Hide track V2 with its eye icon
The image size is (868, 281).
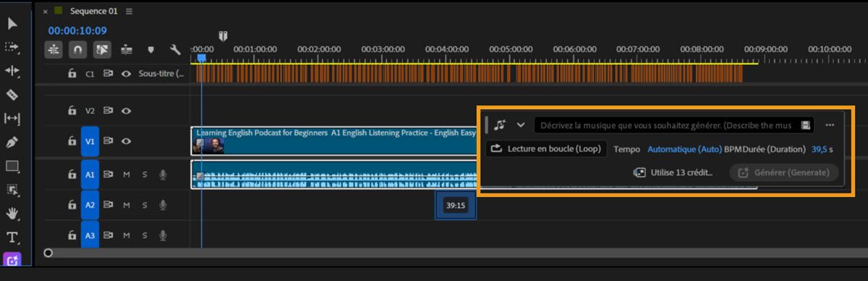pyautogui.click(x=126, y=111)
